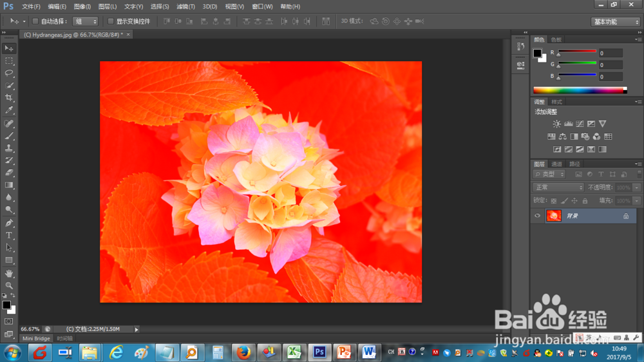Add a Vibrance adjustment

pos(603,124)
